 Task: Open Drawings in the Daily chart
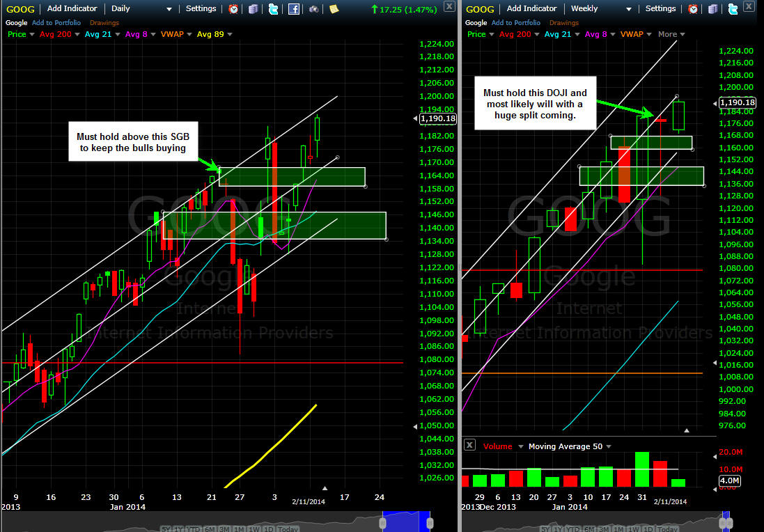pyautogui.click(x=104, y=22)
